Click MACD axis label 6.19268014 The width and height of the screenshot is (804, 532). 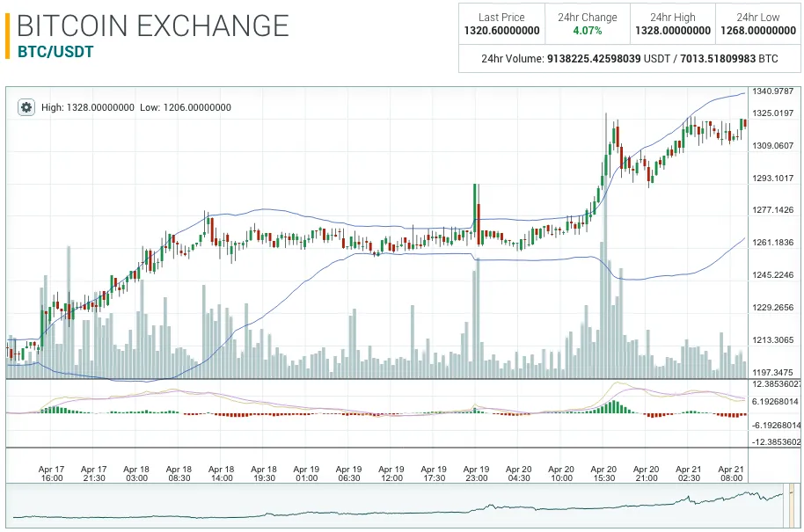click(x=775, y=401)
